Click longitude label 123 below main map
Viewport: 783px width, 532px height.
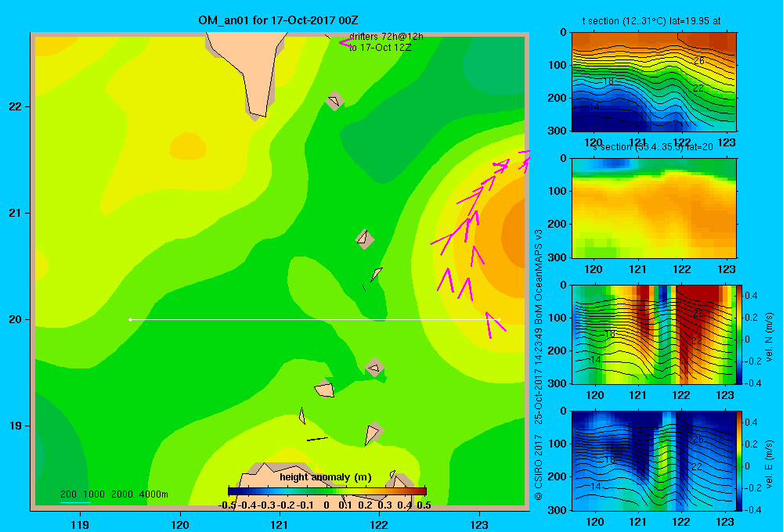[479, 524]
